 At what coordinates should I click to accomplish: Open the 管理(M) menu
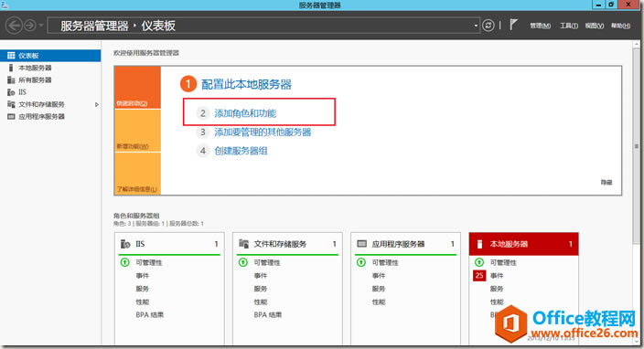point(540,26)
